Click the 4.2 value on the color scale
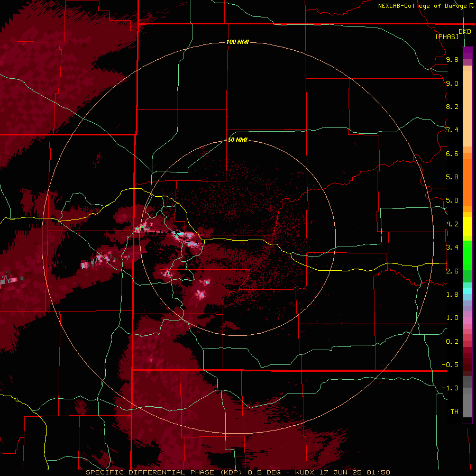The image size is (476, 476). click(x=452, y=224)
